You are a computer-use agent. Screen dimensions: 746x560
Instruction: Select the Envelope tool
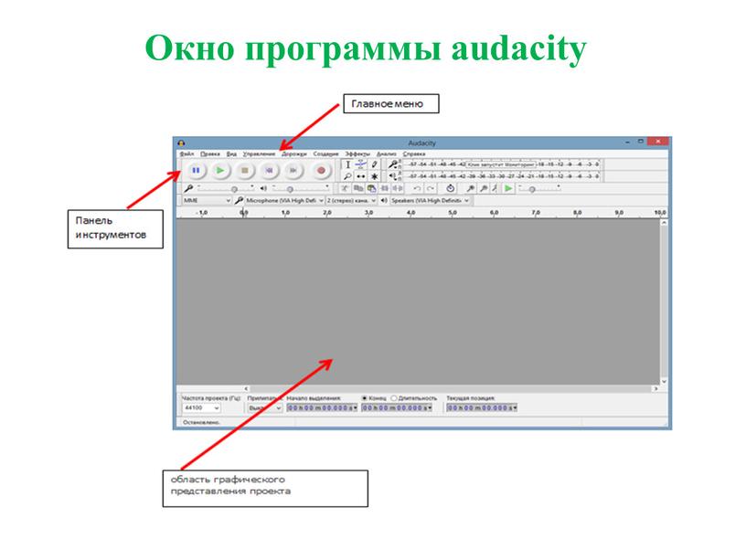(x=359, y=164)
